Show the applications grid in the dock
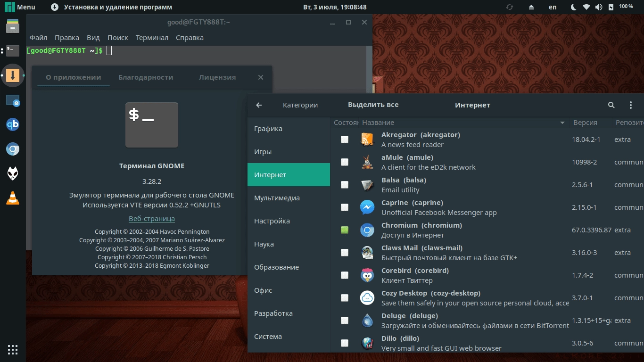This screenshot has height=362, width=644. 13,350
